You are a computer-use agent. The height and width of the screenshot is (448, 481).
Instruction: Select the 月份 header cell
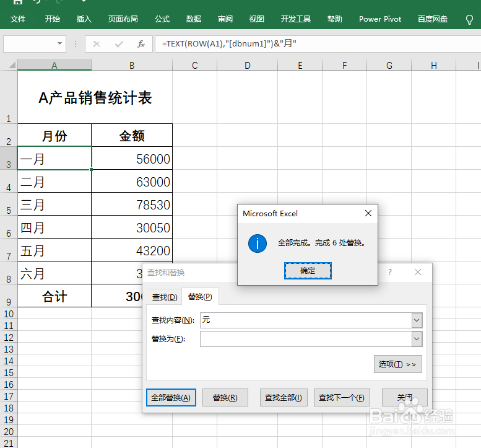pyautogui.click(x=54, y=136)
